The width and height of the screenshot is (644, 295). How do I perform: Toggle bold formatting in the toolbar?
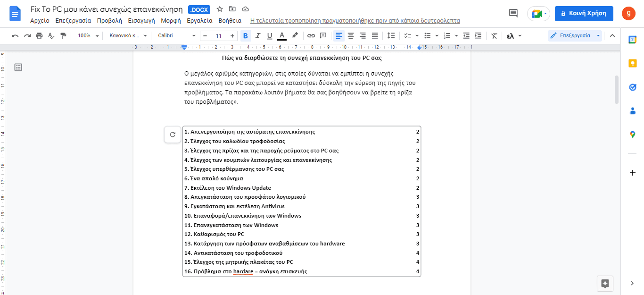(245, 35)
